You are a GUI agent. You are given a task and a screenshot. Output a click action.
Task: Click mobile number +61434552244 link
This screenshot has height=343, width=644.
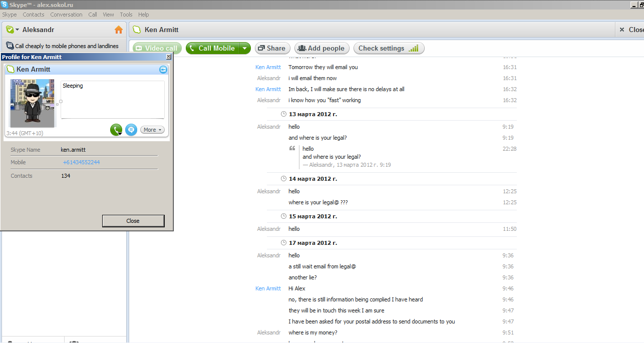tap(81, 162)
